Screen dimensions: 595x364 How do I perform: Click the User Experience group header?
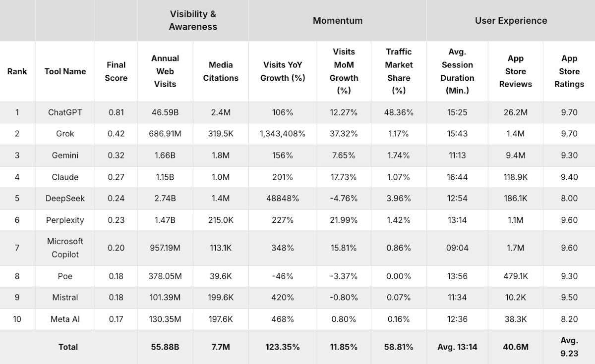coord(511,20)
